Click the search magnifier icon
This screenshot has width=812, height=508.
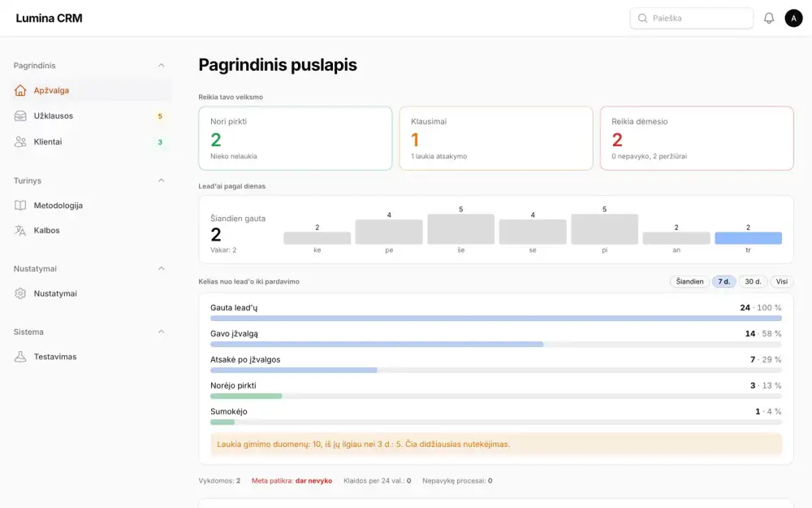tap(642, 18)
